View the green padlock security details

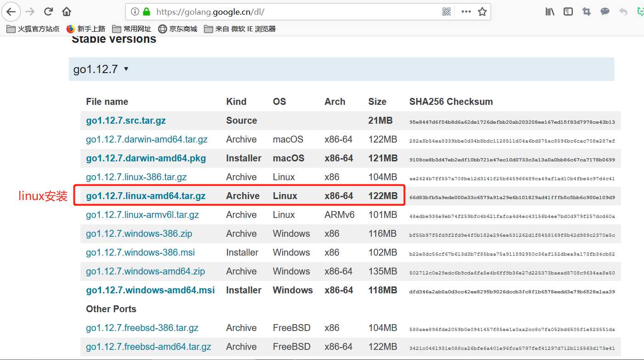(146, 11)
